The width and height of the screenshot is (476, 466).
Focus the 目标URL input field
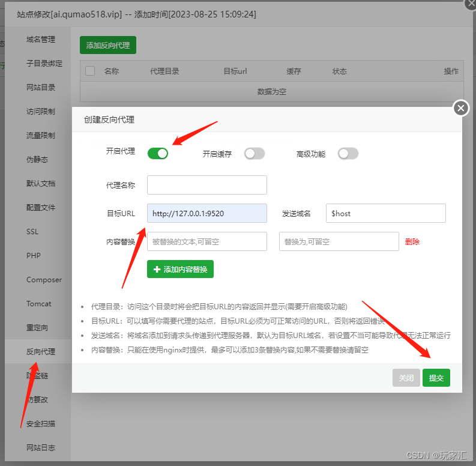coord(207,213)
